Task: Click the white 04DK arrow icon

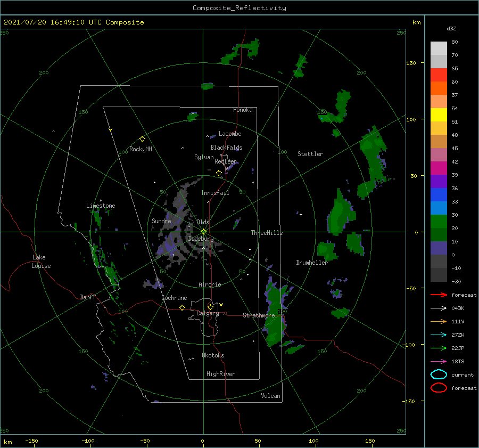Action: (439, 308)
